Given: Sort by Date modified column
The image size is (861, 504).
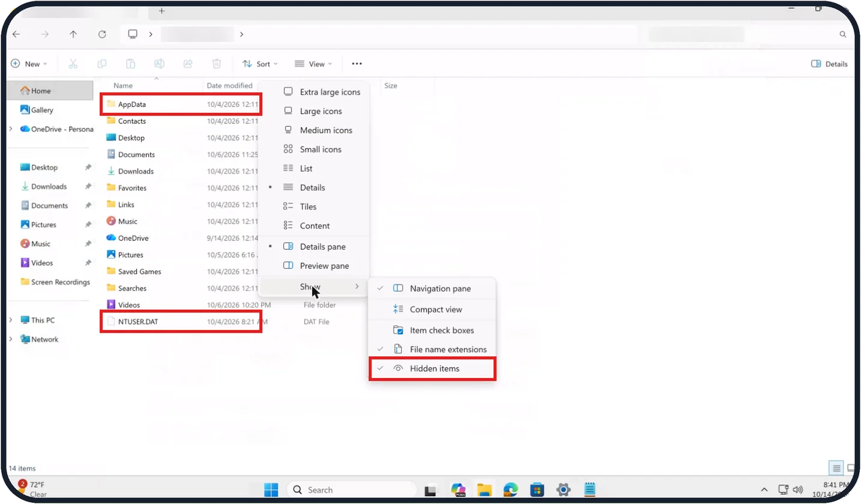Looking at the screenshot, I should click(230, 86).
